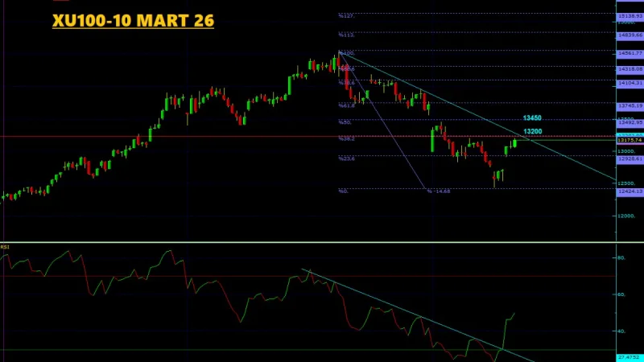Select the 14104.31 price label
Image resolution: width=644 pixels, height=362 pixels.
630,83
